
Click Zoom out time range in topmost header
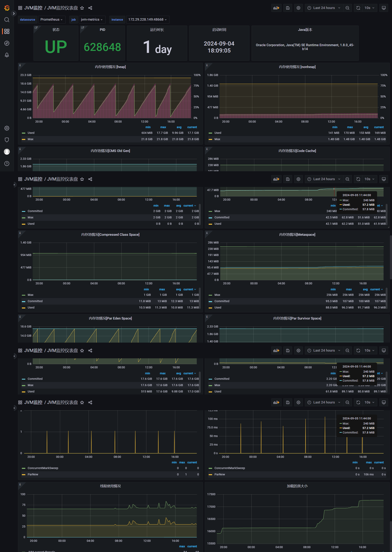(347, 8)
